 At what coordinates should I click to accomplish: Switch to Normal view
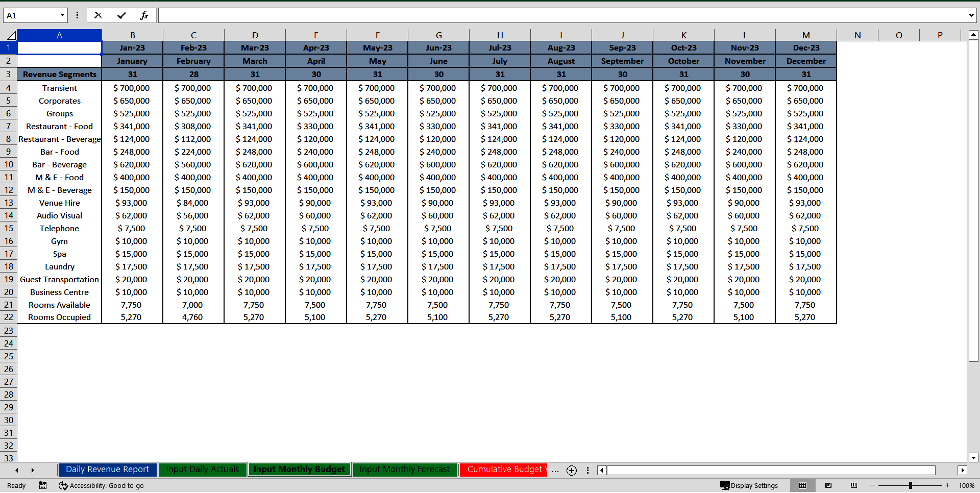802,485
